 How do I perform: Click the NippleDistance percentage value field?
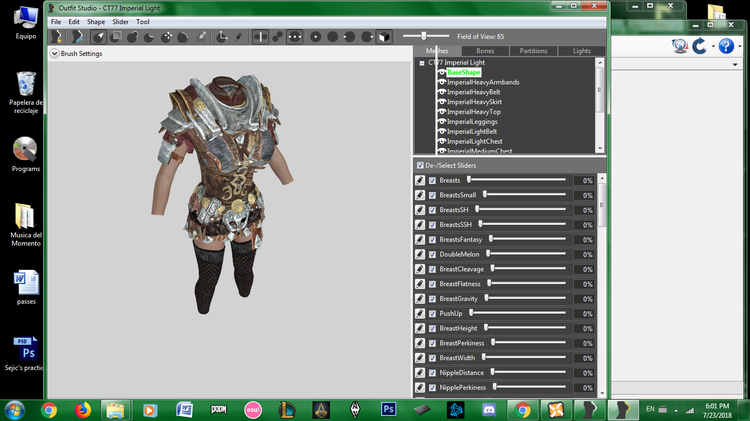pyautogui.click(x=584, y=373)
